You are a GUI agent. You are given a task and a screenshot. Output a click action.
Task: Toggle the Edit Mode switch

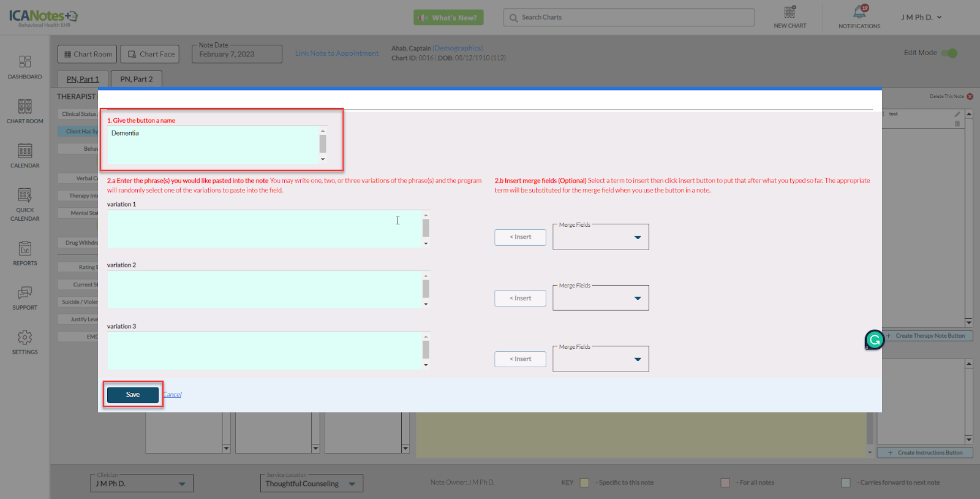point(949,53)
